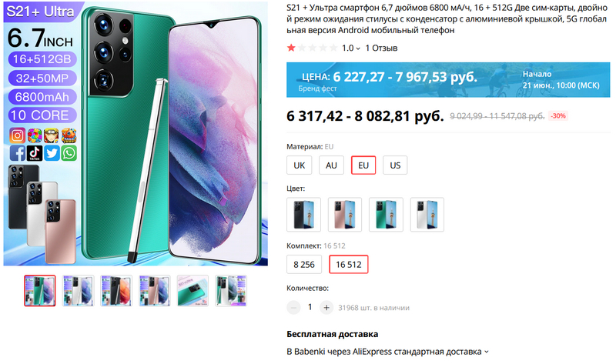Viewport: 616px width, 364px height.
Task: Select the 8 256 memory option
Action: pos(304,265)
